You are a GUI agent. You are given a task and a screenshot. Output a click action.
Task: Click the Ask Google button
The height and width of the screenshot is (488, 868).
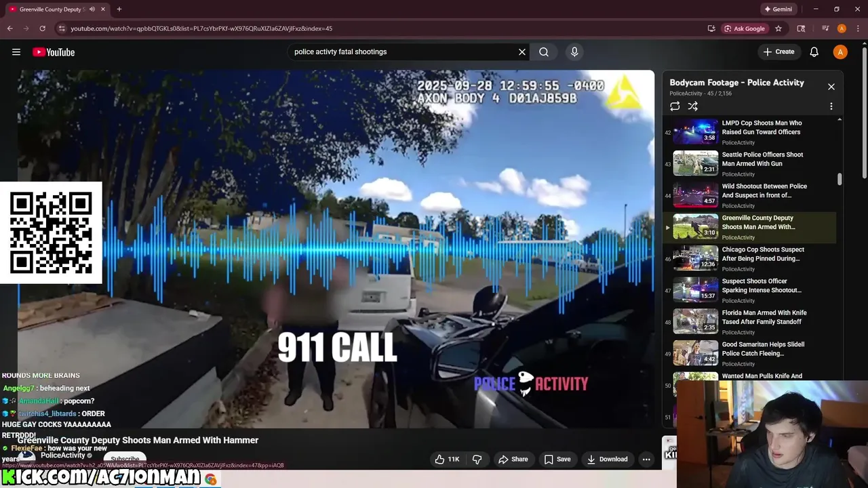click(x=744, y=28)
